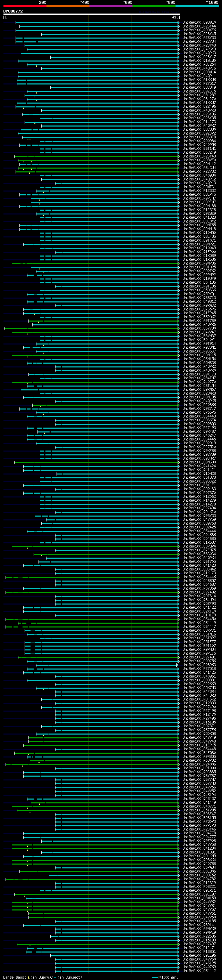The height and width of the screenshot is (980, 222).
Task: Select the BP088772 query name label
Action: point(13,11)
